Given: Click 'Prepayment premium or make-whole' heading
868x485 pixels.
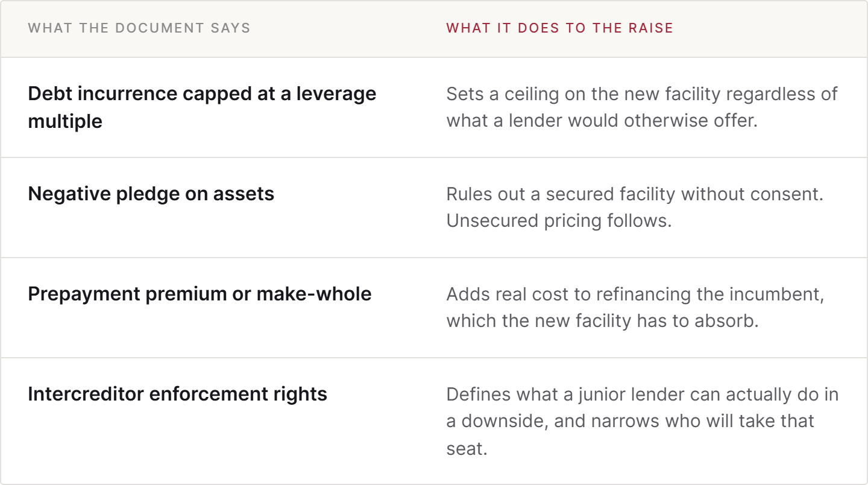Looking at the screenshot, I should click(x=200, y=294).
